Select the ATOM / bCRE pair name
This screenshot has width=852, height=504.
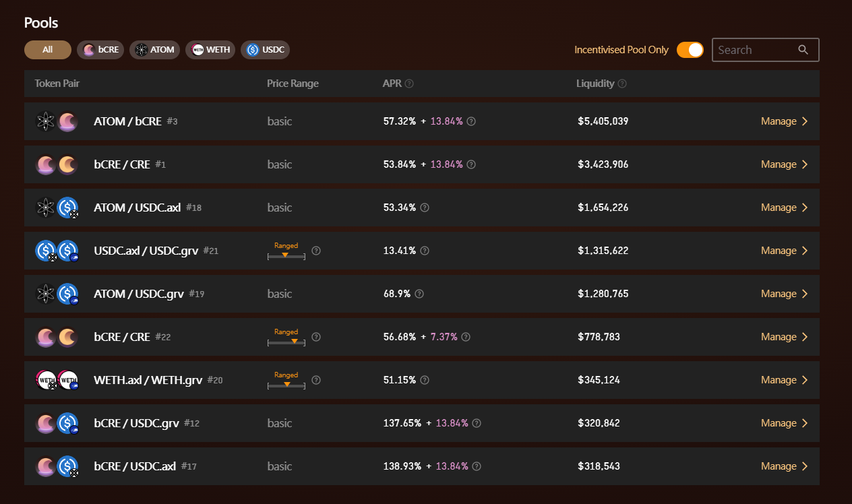point(128,121)
